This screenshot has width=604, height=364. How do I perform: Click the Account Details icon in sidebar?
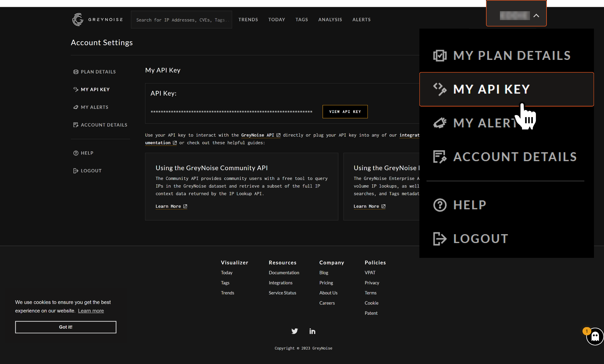pos(75,125)
